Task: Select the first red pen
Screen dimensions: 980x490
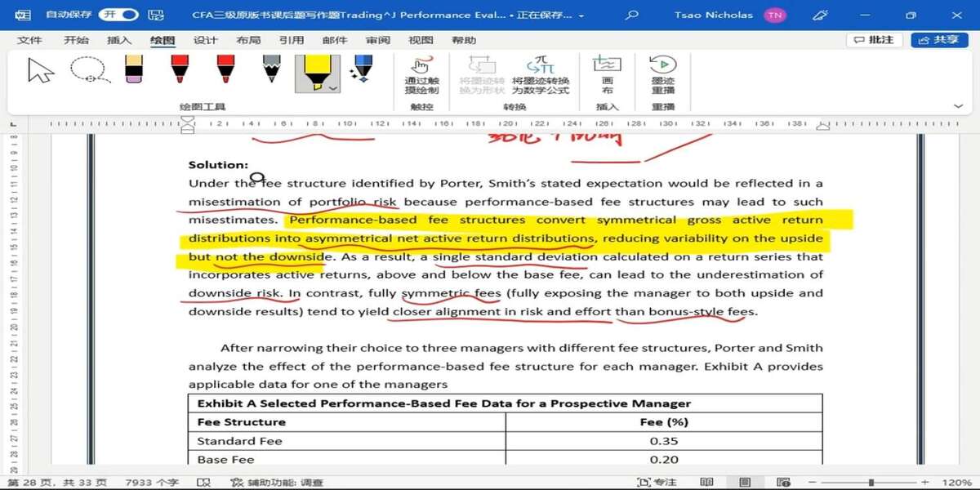Action: (x=180, y=69)
